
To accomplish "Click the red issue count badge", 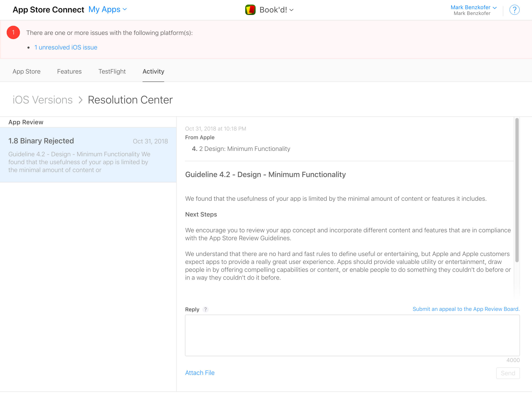I will (13, 32).
